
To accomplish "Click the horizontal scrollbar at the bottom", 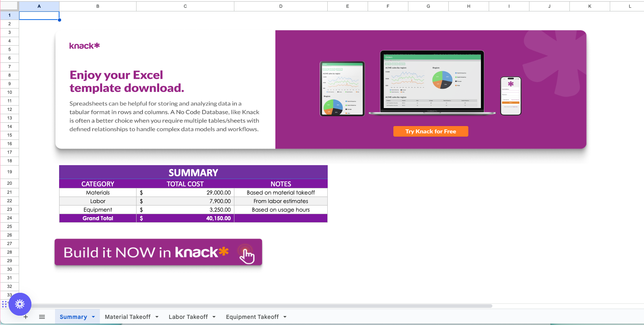I will [261, 306].
